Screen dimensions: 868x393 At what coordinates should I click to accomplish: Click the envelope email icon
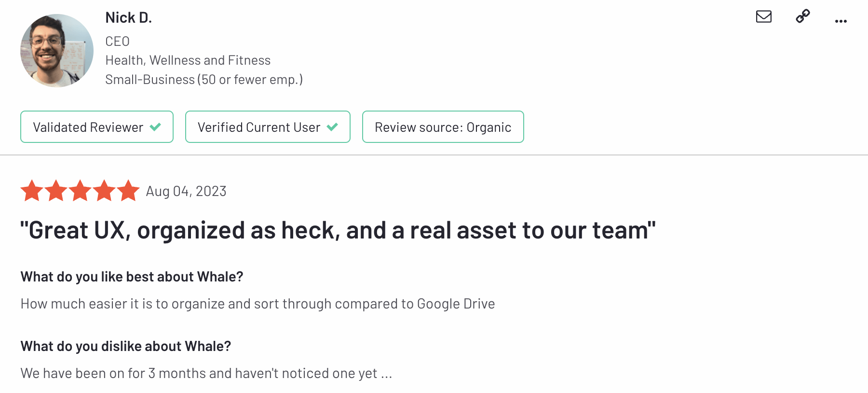click(x=763, y=17)
